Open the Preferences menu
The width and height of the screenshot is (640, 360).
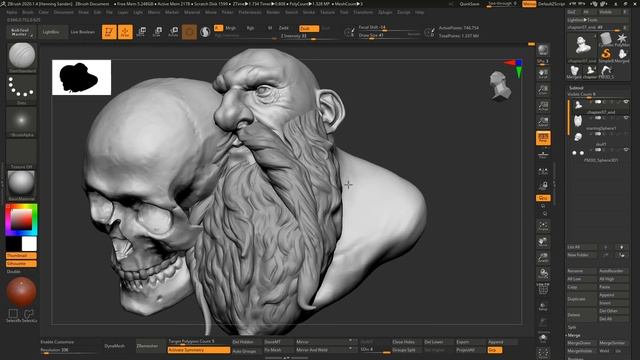(250, 12)
